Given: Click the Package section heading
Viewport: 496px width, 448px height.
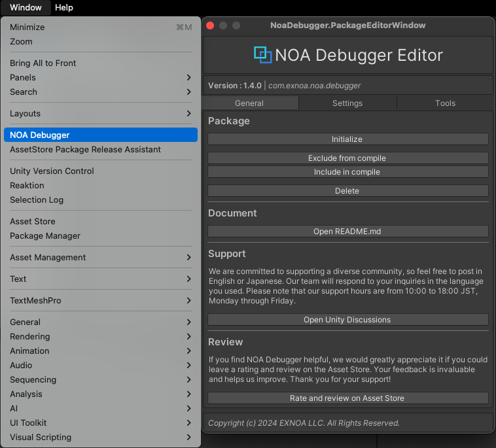Looking at the screenshot, I should click(229, 121).
